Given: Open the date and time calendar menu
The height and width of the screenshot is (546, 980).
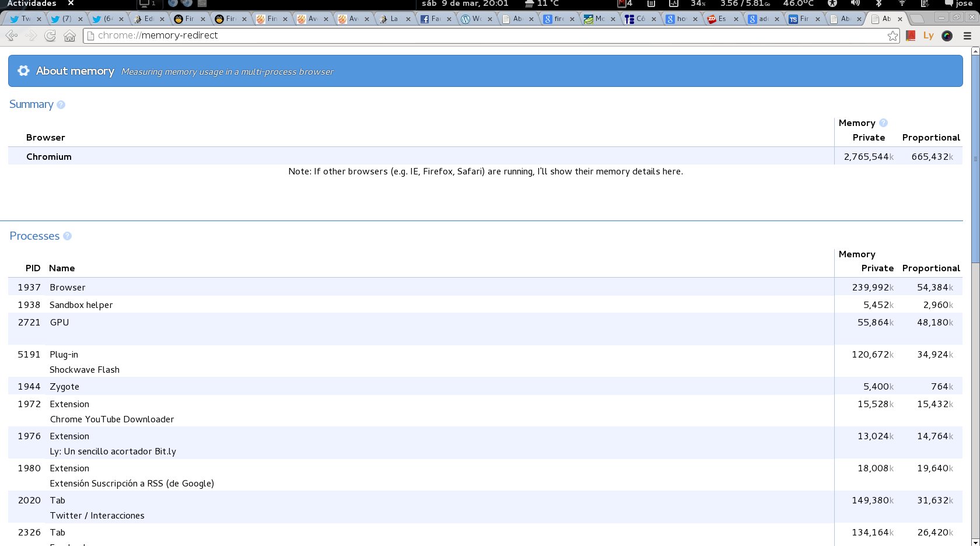Looking at the screenshot, I should [x=465, y=3].
